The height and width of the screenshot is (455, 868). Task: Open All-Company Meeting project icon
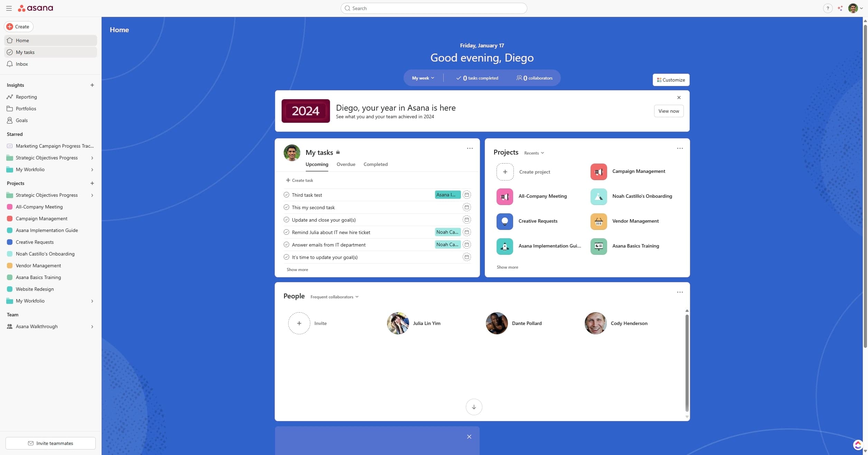504,197
